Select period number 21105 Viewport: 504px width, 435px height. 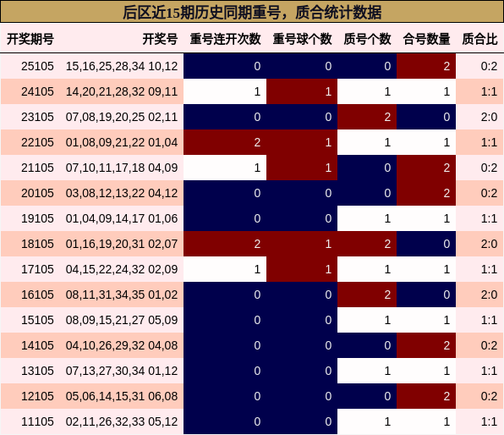click(37, 168)
